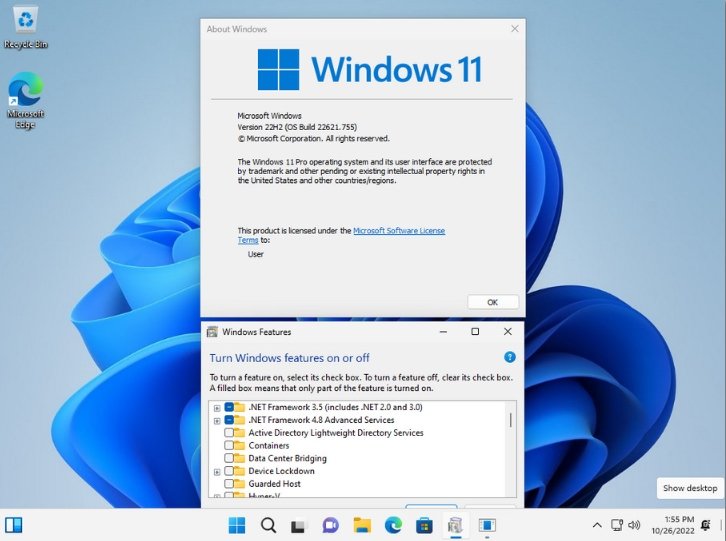
Task: Enable the Data Center Bridging checkbox
Action: point(229,458)
